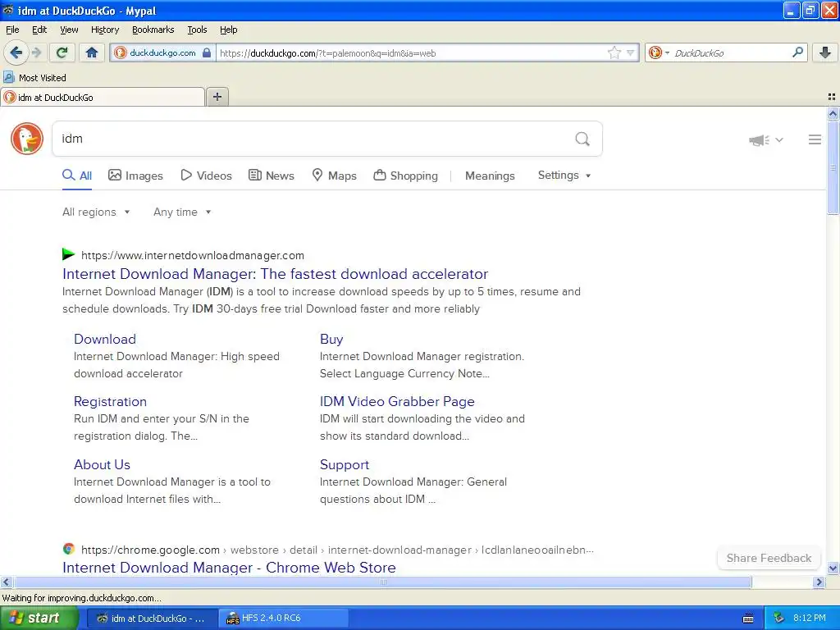The image size is (840, 630).
Task: Open the Meanings tab
Action: (x=490, y=176)
